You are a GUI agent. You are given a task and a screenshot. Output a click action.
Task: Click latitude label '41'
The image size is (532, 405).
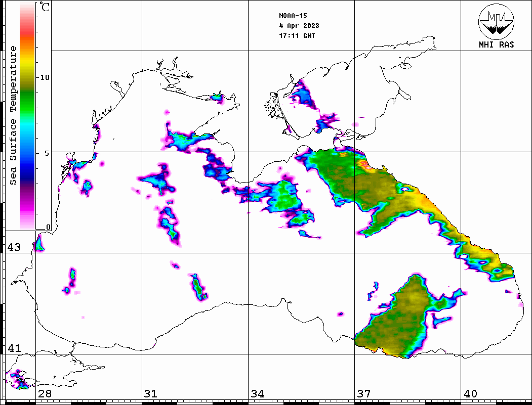(x=14, y=348)
